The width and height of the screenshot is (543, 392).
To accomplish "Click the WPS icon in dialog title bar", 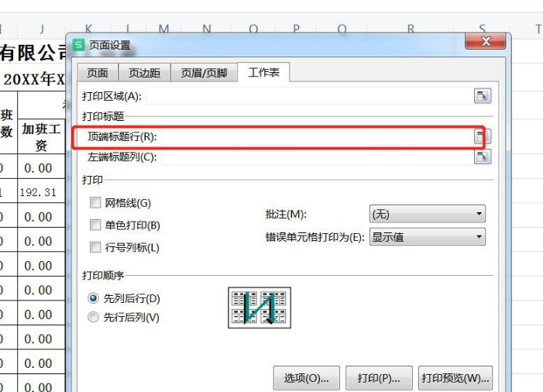I will point(78,46).
